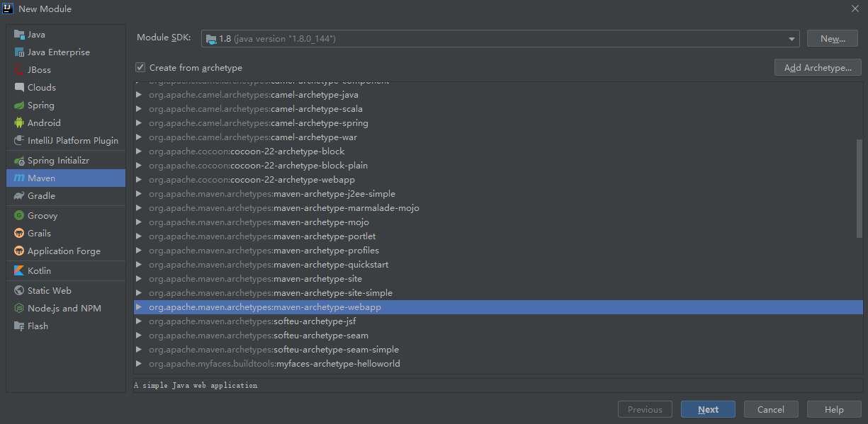Select softeu-archetype-seam row
This screenshot has height=424, width=868.
498,336
